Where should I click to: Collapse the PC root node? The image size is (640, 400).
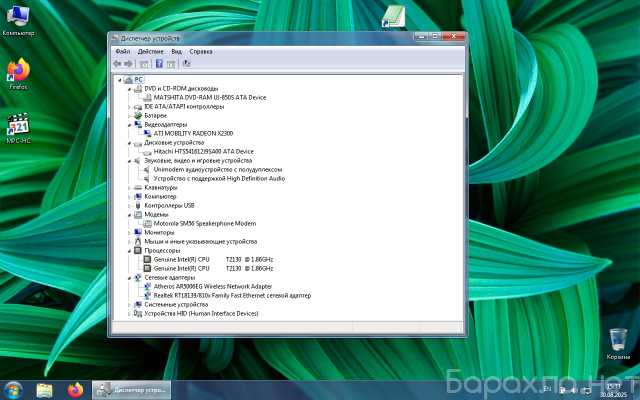point(120,80)
